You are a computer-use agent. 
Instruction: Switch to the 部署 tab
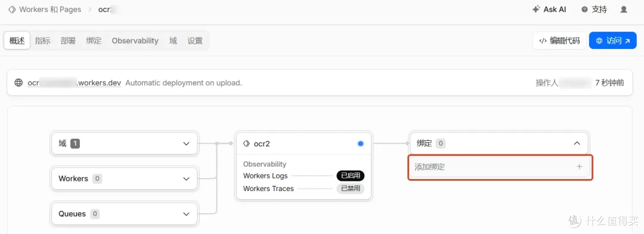tap(68, 41)
